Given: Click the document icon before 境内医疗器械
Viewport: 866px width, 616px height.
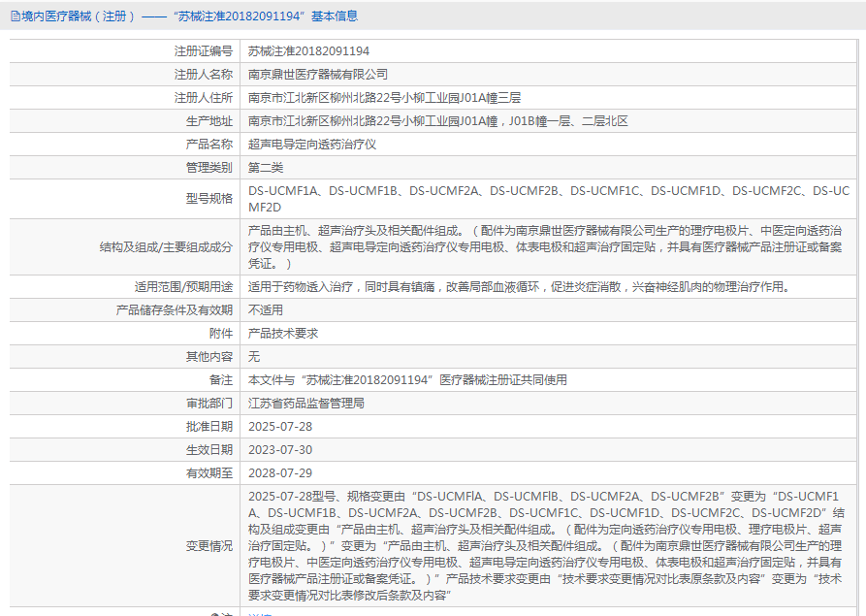Looking at the screenshot, I should coord(15,16).
